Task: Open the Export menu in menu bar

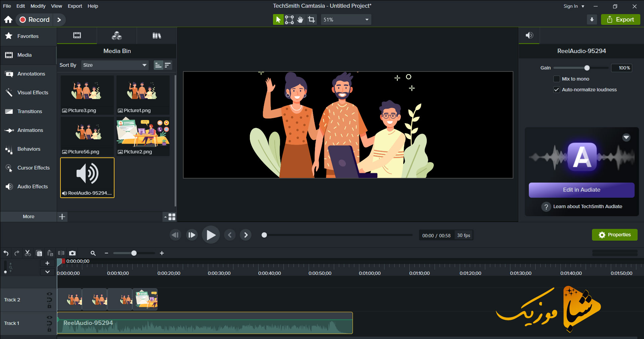Action: pos(75,6)
